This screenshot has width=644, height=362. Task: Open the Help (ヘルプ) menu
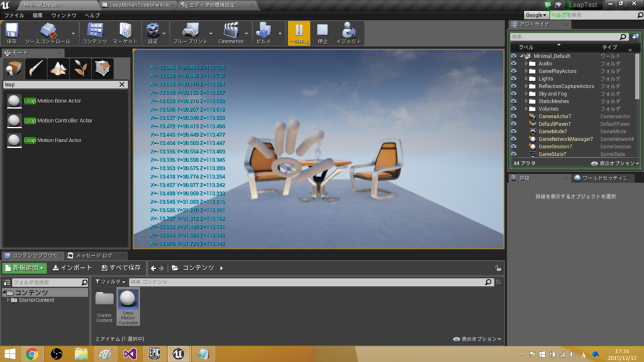92,15
